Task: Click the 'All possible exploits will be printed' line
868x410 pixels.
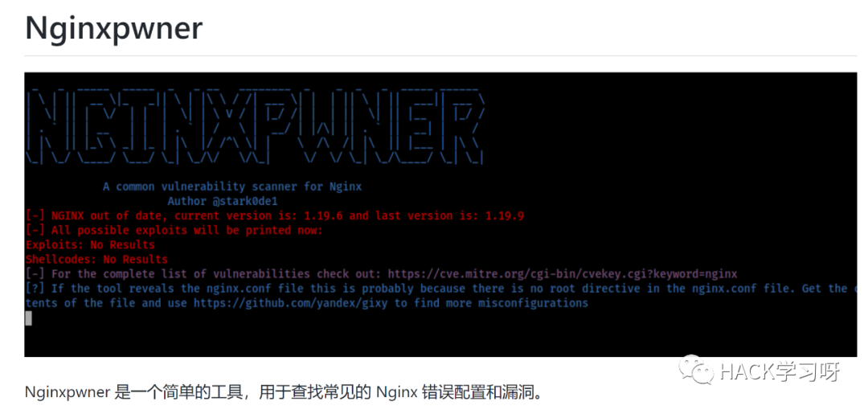Action: [174, 230]
